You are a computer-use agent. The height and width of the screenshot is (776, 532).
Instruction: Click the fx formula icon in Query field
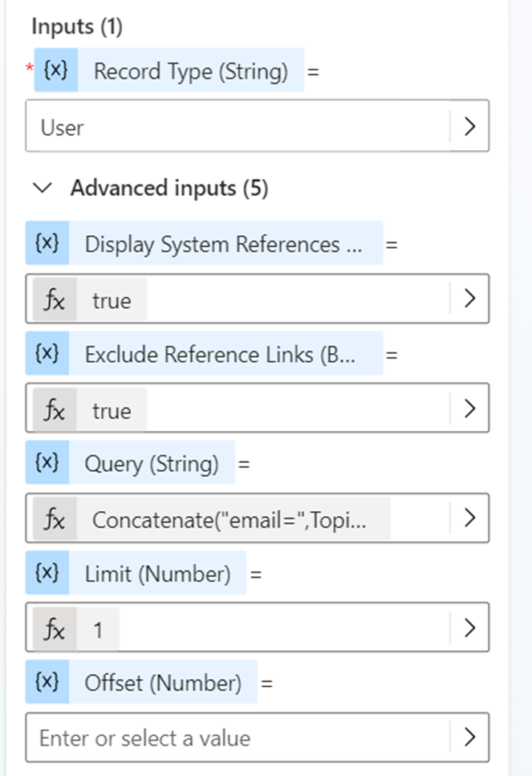point(55,519)
